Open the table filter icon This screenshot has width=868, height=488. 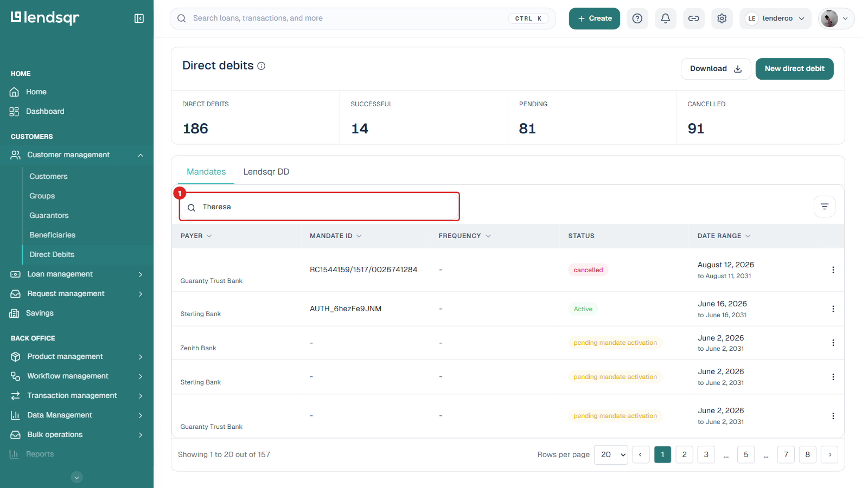(x=825, y=207)
